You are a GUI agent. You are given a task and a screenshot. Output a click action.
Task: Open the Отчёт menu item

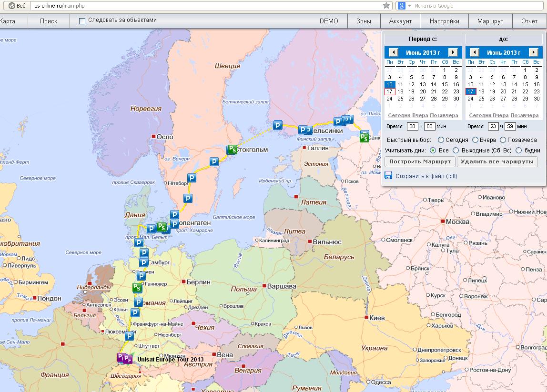(x=529, y=21)
